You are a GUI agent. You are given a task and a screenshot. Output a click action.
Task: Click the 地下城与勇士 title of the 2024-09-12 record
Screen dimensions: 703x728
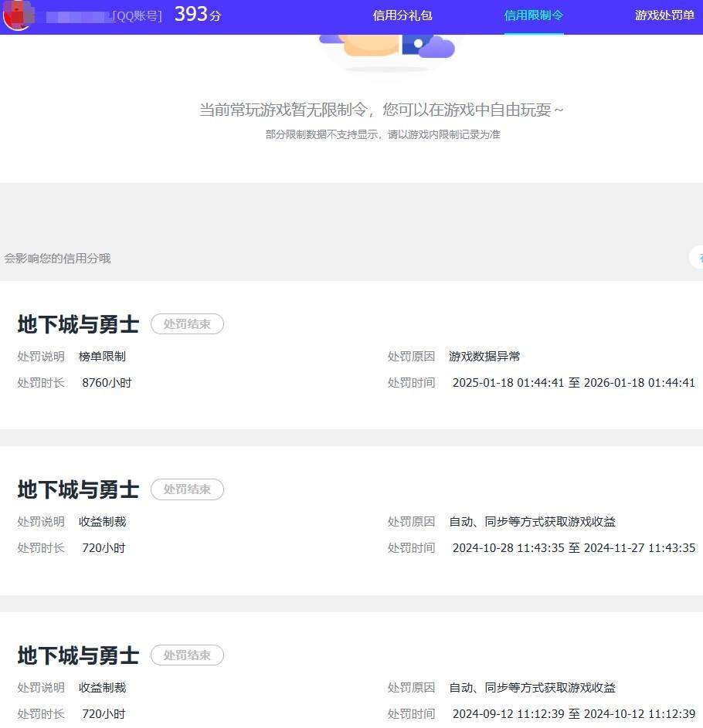tap(78, 655)
